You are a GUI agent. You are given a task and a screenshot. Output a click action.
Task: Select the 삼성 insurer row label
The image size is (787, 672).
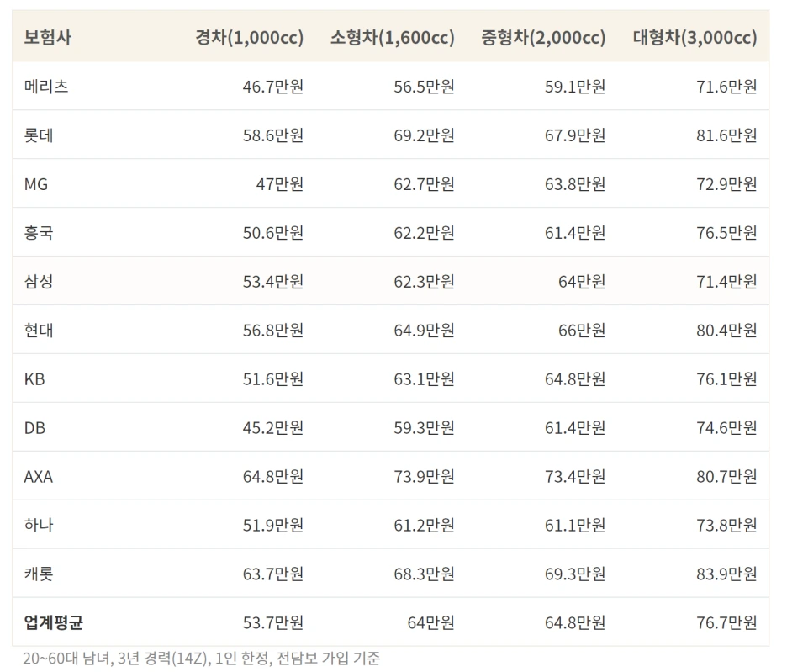39,281
